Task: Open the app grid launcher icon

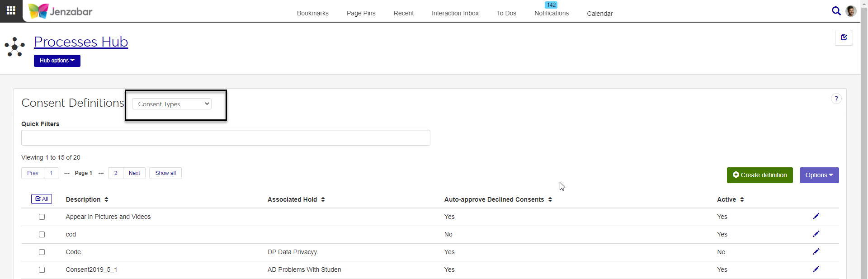Action: 11,10
